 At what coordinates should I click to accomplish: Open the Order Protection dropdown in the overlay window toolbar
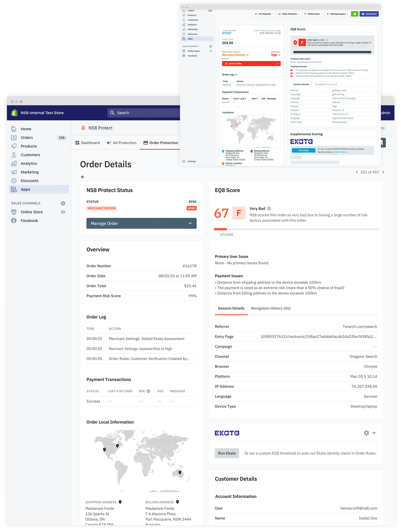pyautogui.click(x=289, y=14)
